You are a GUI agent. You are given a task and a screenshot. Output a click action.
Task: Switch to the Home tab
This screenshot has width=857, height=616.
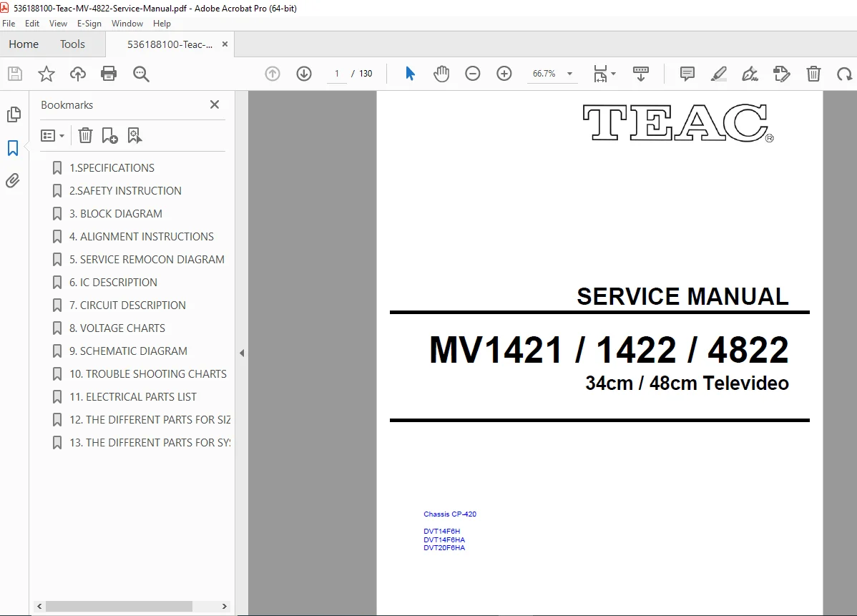pos(24,44)
